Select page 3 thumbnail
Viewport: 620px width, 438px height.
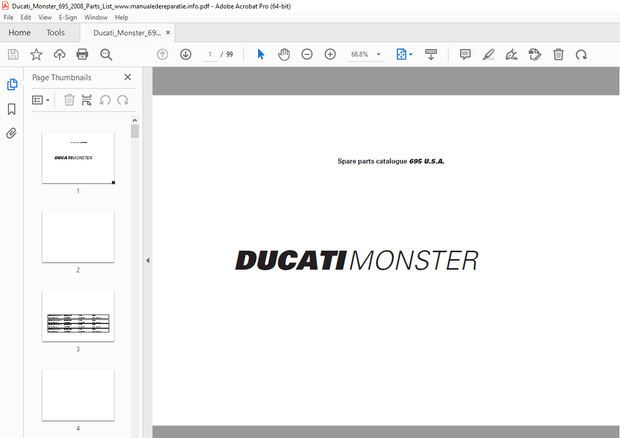(x=78, y=316)
